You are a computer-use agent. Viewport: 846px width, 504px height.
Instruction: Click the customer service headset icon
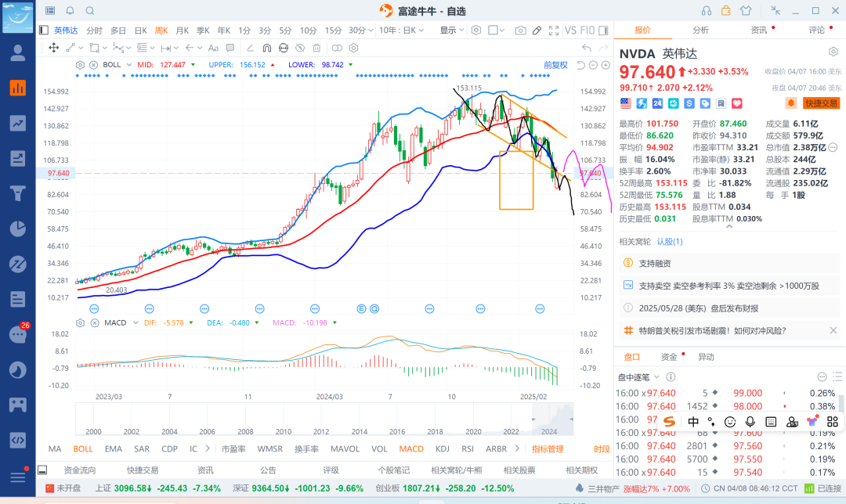707,10
